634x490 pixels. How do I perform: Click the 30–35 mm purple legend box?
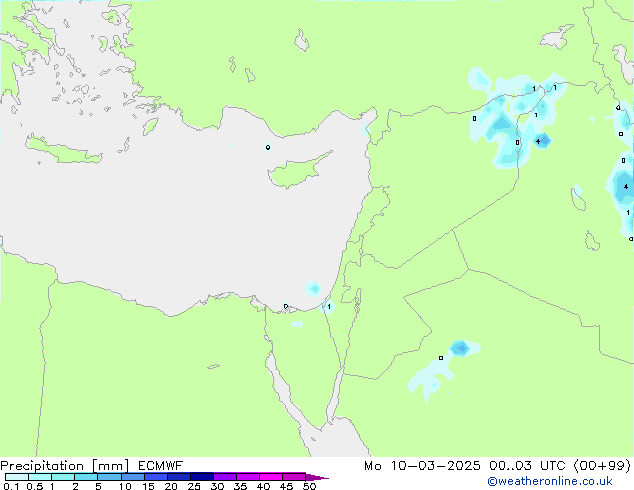(225, 477)
